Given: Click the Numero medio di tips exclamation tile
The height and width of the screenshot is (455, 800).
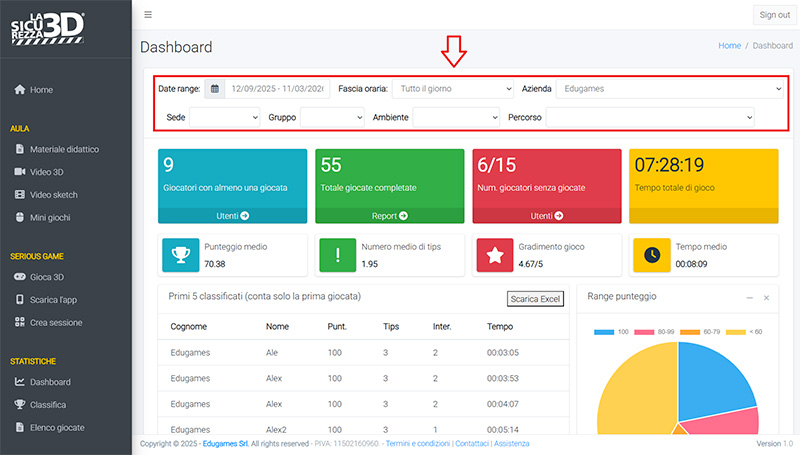Looking at the screenshot, I should point(337,255).
